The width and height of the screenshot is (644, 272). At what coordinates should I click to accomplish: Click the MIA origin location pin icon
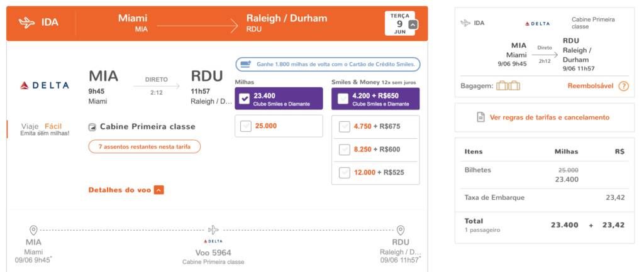tap(33, 230)
